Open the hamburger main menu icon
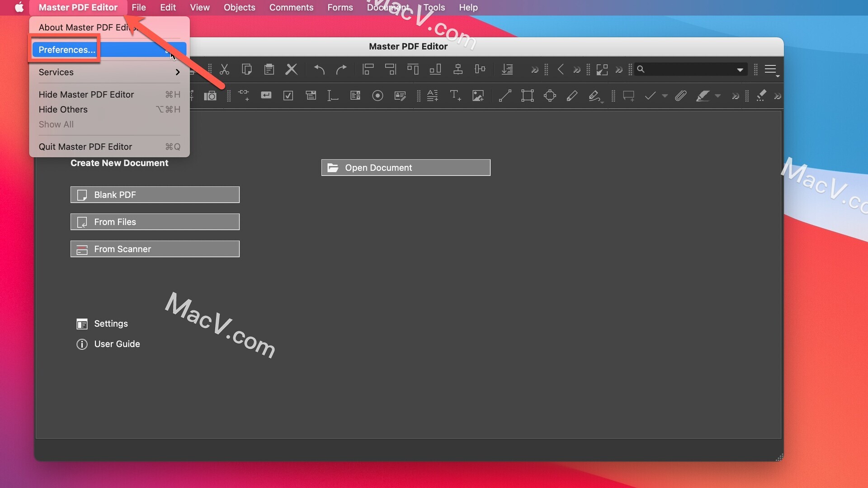 [771, 70]
